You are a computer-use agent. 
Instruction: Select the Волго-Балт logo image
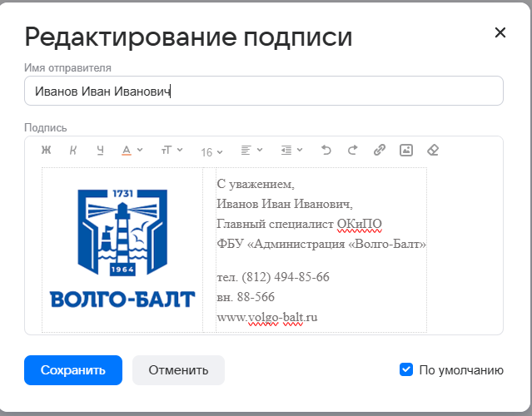click(122, 248)
